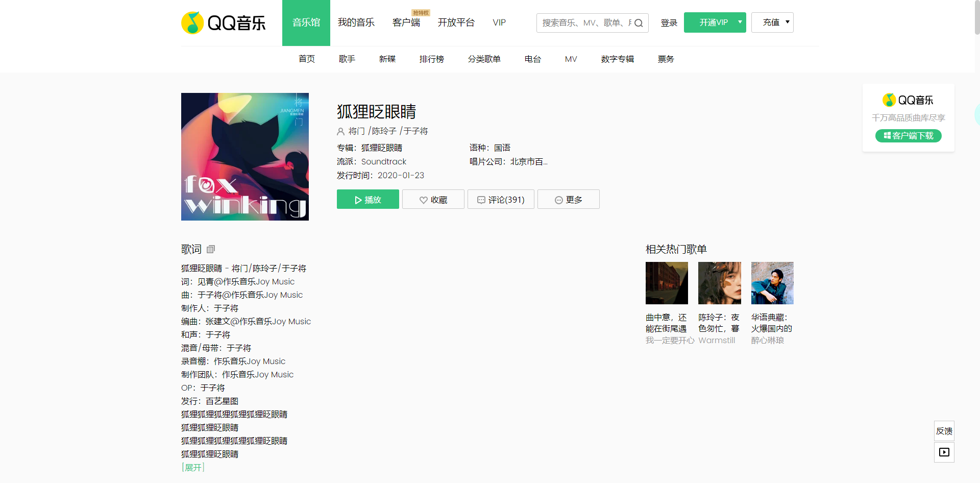Expand the 开通VIP dropdown arrow
The image size is (980, 483).
740,22
